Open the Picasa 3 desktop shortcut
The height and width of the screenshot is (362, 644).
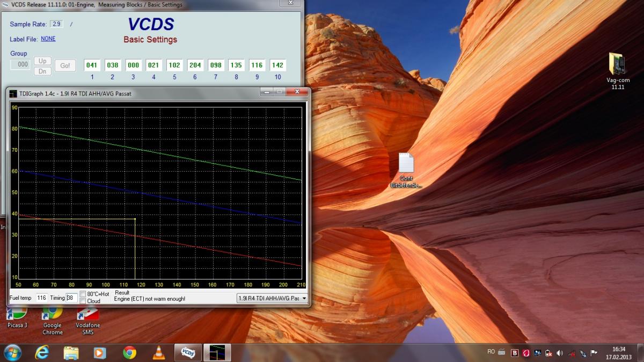click(x=17, y=314)
